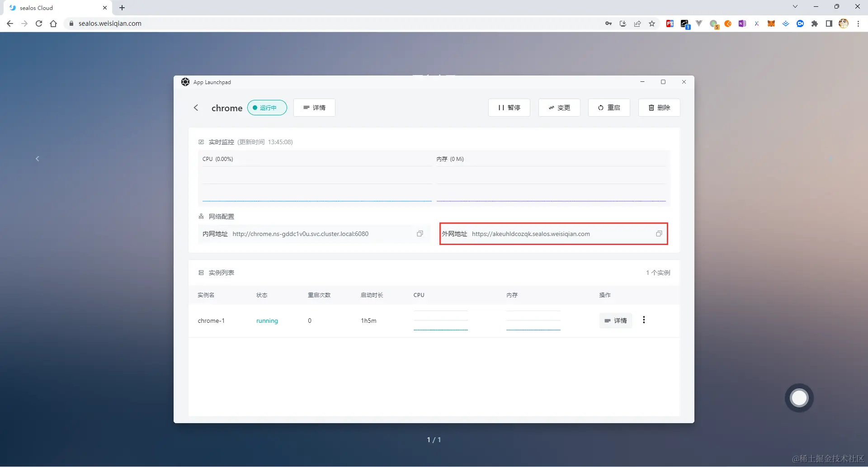Open the Chrome three-dot menu

[858, 24]
